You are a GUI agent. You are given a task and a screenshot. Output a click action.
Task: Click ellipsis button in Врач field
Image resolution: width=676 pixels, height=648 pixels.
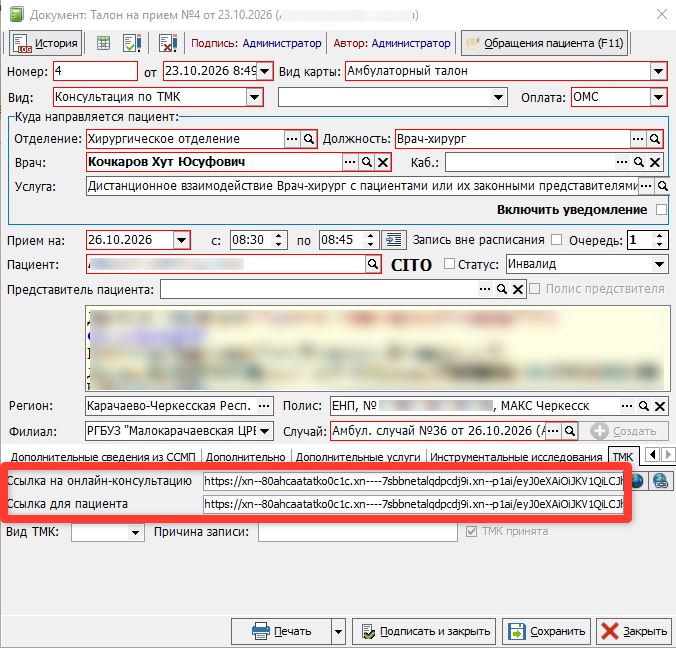(x=350, y=162)
